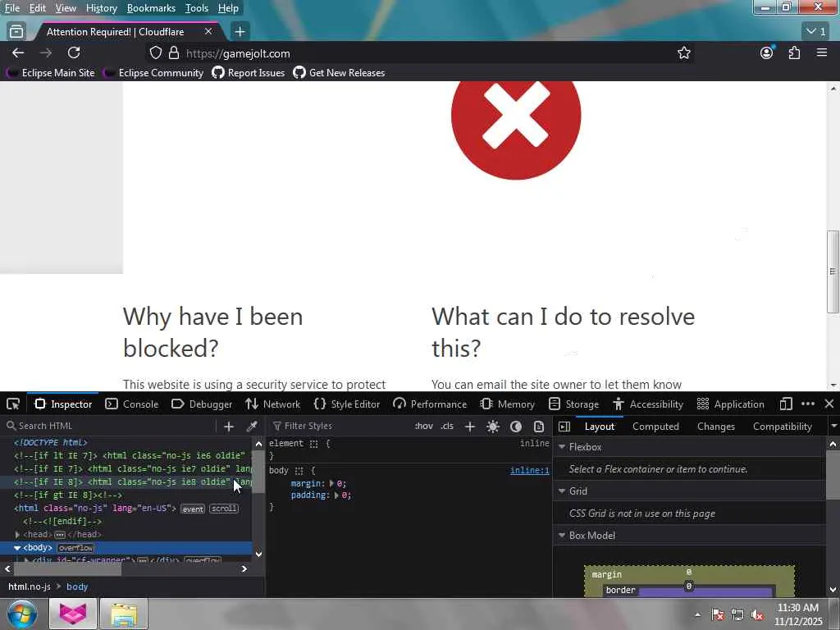
Task: Click the Filter Styles field
Action: (339, 426)
